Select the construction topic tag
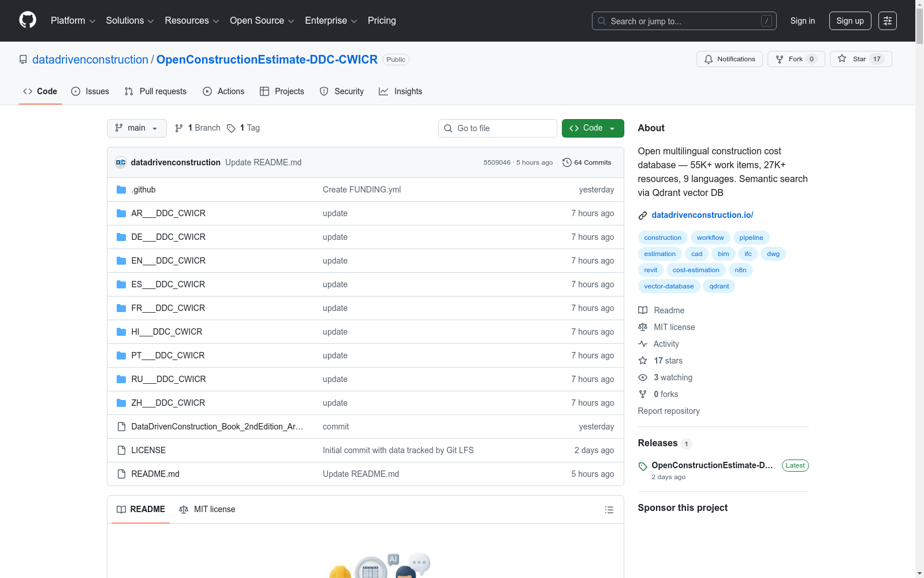Image resolution: width=924 pixels, height=578 pixels. point(663,238)
